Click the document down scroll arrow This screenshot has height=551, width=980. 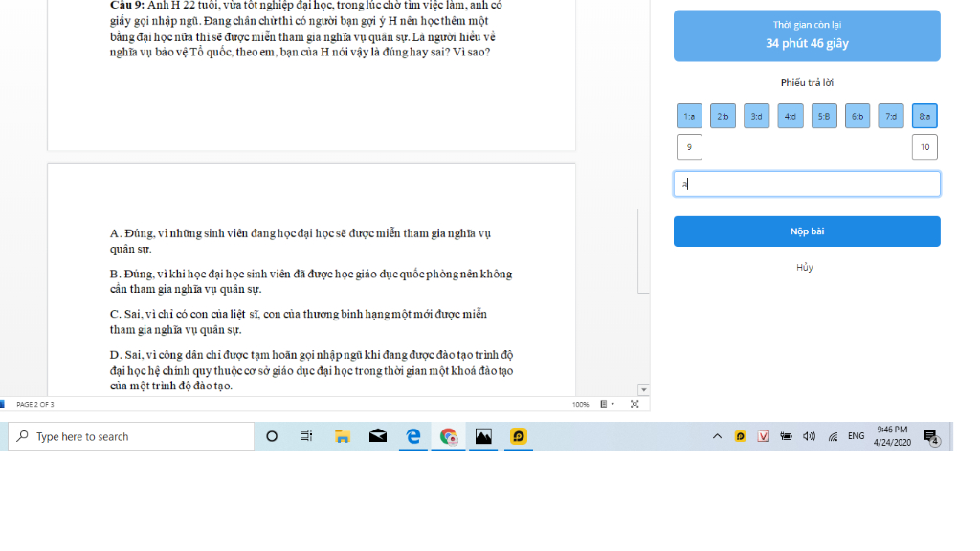point(643,390)
